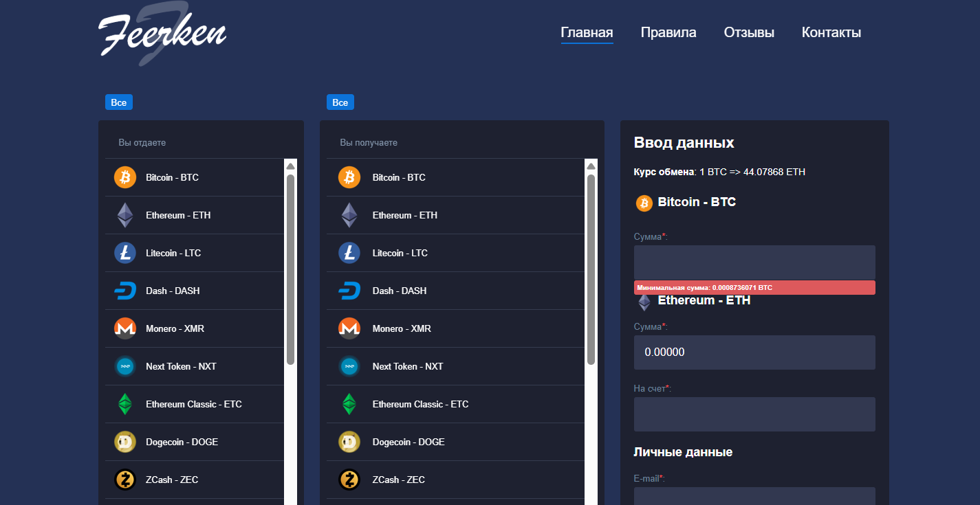Click the Bitcoin icon in the give list

(x=125, y=177)
